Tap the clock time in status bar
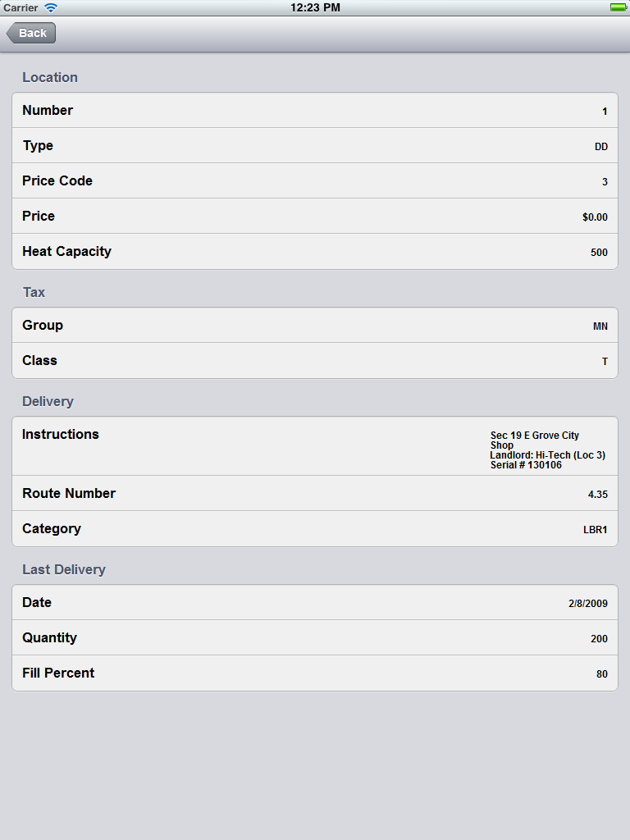 (x=315, y=7)
